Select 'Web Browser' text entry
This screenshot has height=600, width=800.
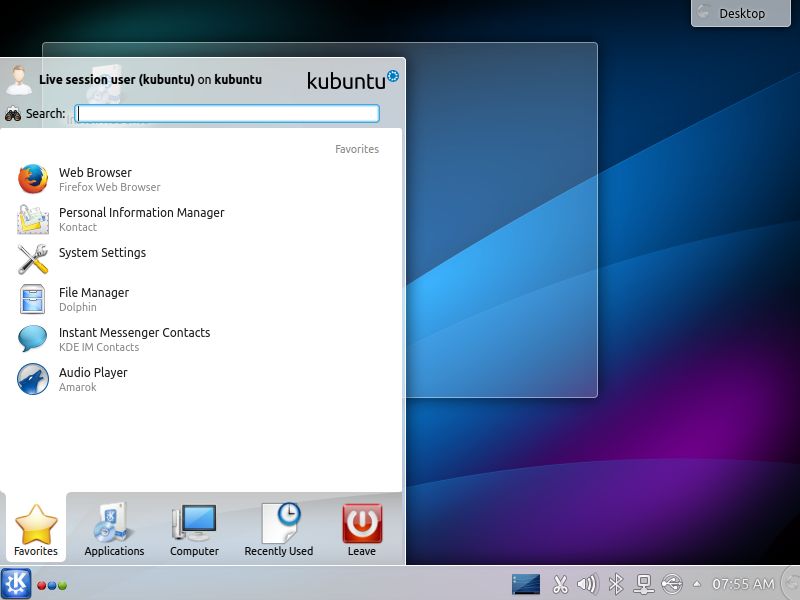95,172
